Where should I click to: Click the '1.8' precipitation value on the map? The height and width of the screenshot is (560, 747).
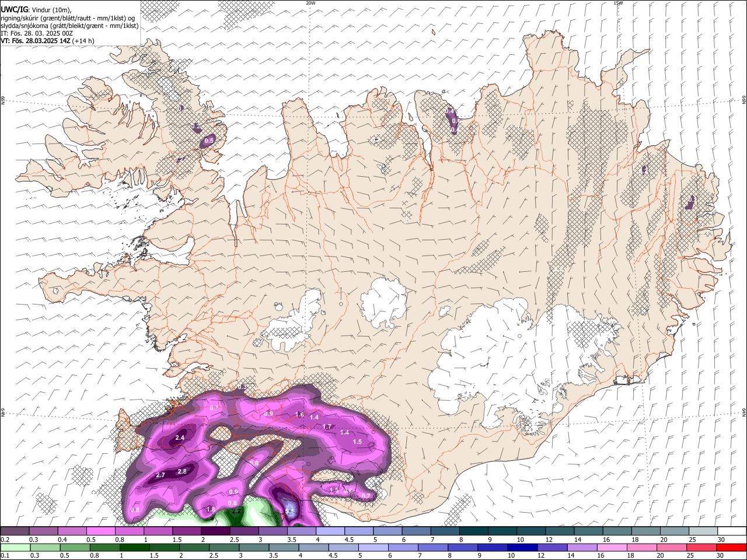[x=211, y=510]
